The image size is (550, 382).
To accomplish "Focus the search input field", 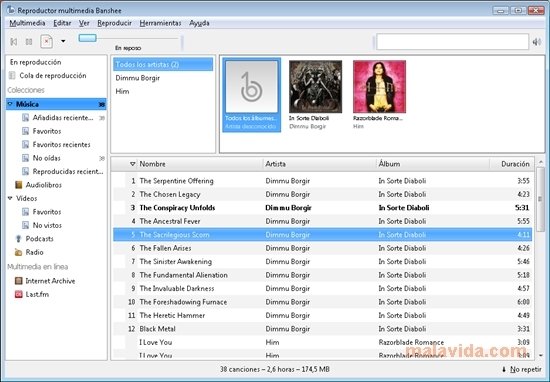I will coord(452,42).
